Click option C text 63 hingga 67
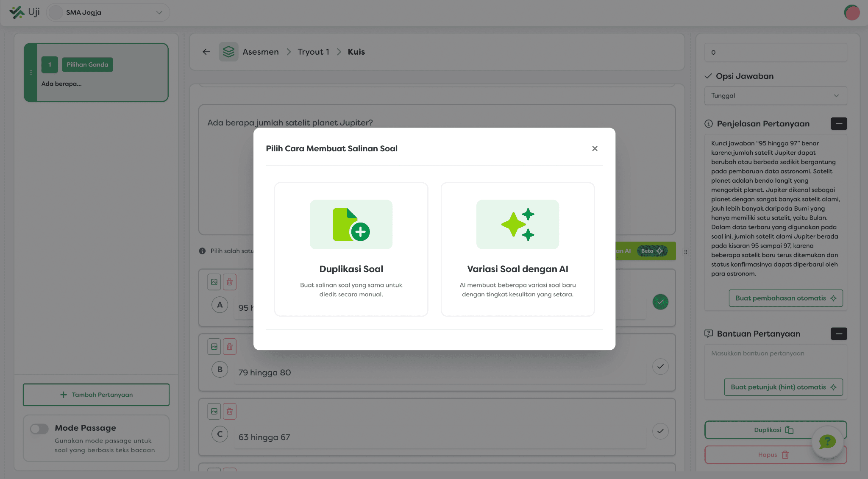868x479 pixels. (264, 437)
